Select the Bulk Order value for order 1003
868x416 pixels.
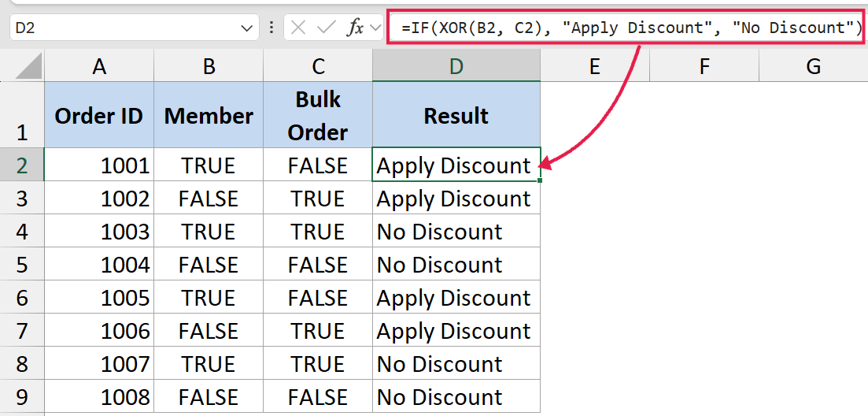pyautogui.click(x=318, y=231)
